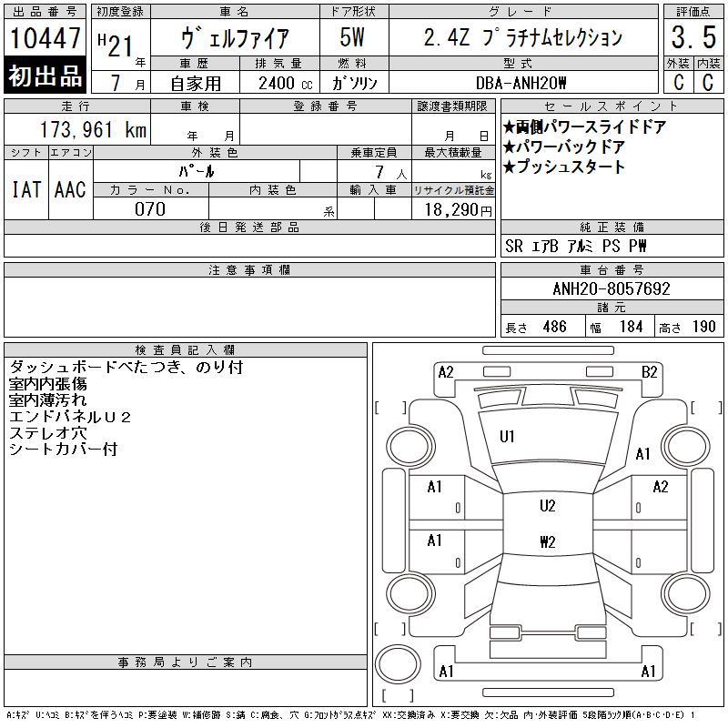
Task: Click the color number "070"
Action: [150, 209]
